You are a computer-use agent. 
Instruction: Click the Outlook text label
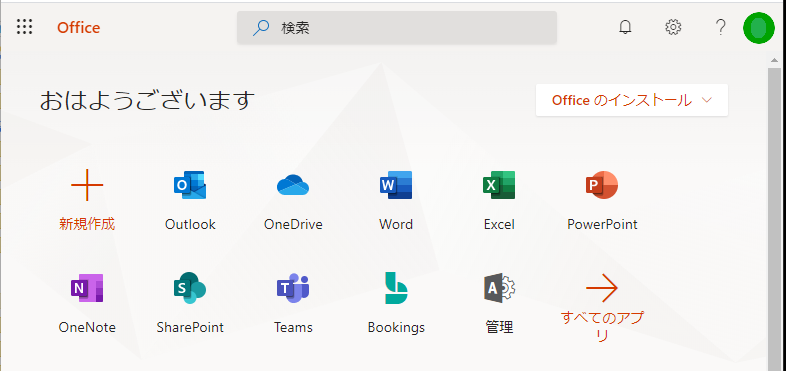(x=190, y=224)
